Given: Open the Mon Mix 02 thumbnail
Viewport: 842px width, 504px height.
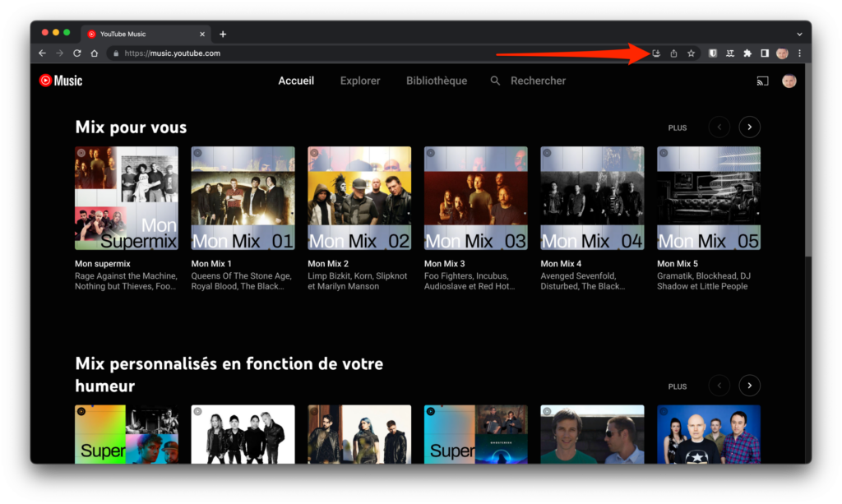Looking at the screenshot, I should 359,198.
